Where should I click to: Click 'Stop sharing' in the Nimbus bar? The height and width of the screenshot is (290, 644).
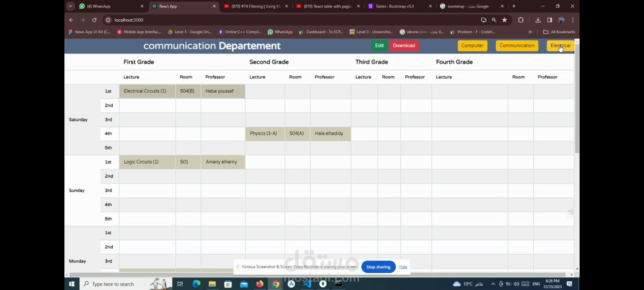click(378, 267)
